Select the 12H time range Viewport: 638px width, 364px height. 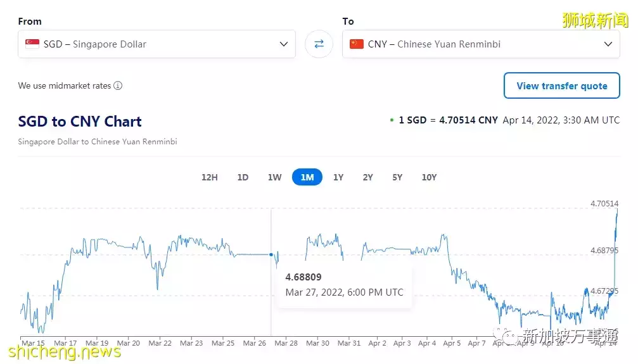[210, 177]
